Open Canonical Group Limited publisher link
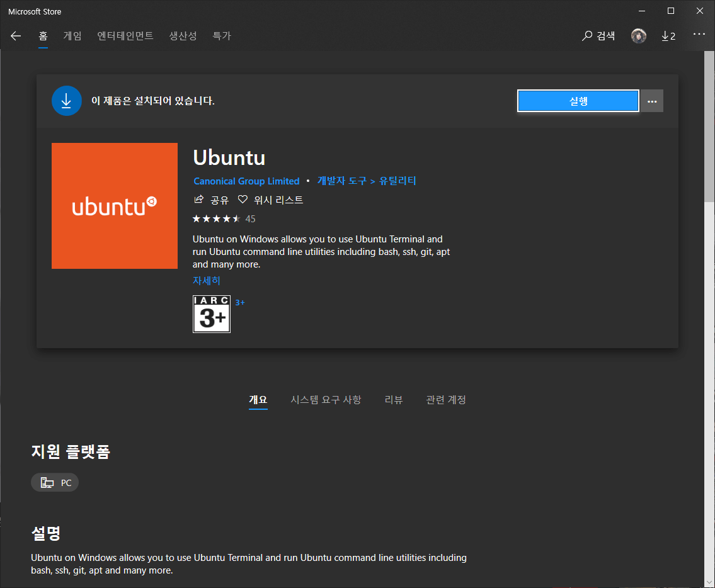This screenshot has height=588, width=715. 246,181
